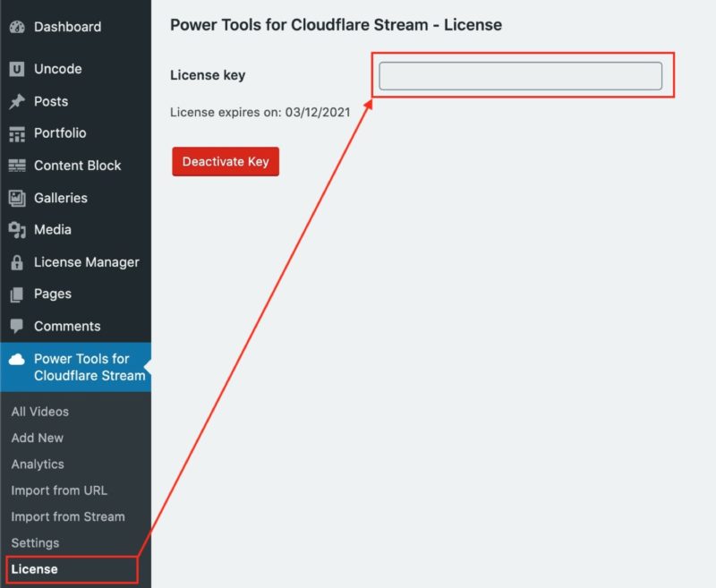Viewport: 716px width, 588px height.
Task: Open plugin Settings submenu item
Action: (35, 543)
